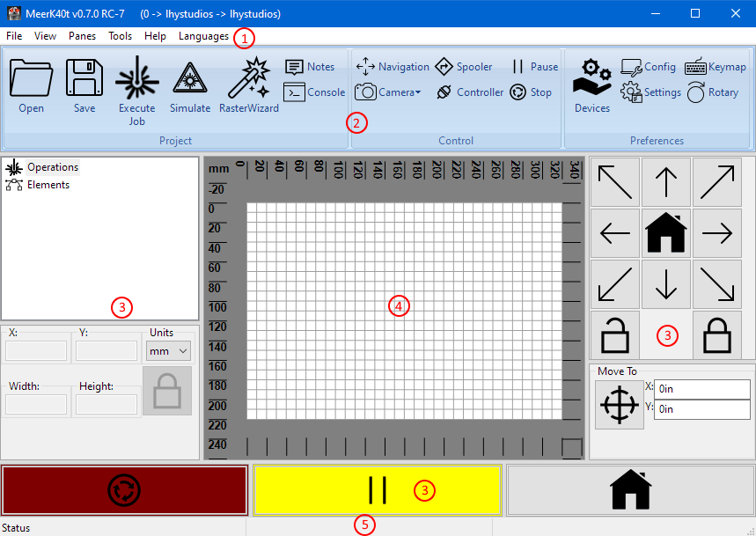The height and width of the screenshot is (536, 756).
Task: Jog laser head diagonally up-left
Action: click(x=614, y=182)
